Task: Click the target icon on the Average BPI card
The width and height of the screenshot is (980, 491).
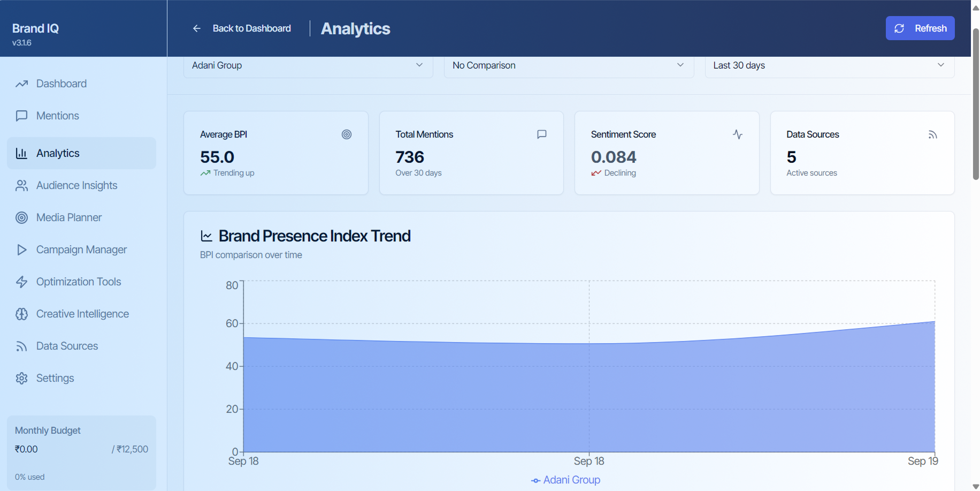Action: (346, 134)
